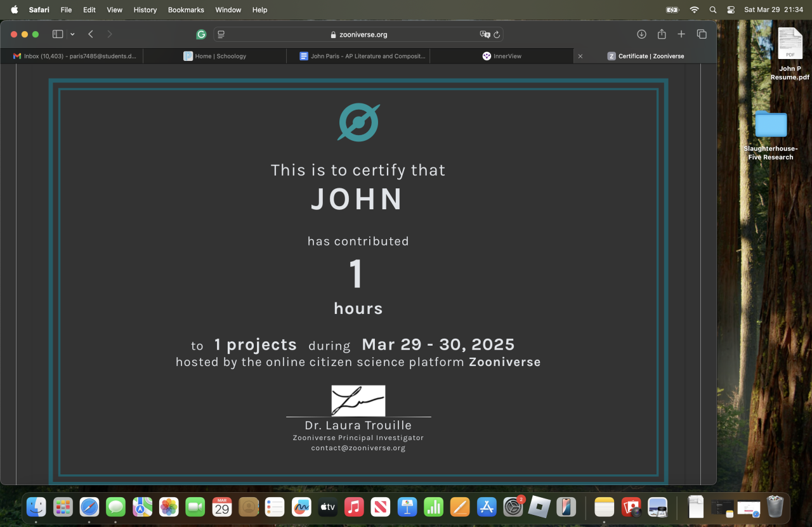Open the Window menu
Screen dimensions: 812x527
228,10
